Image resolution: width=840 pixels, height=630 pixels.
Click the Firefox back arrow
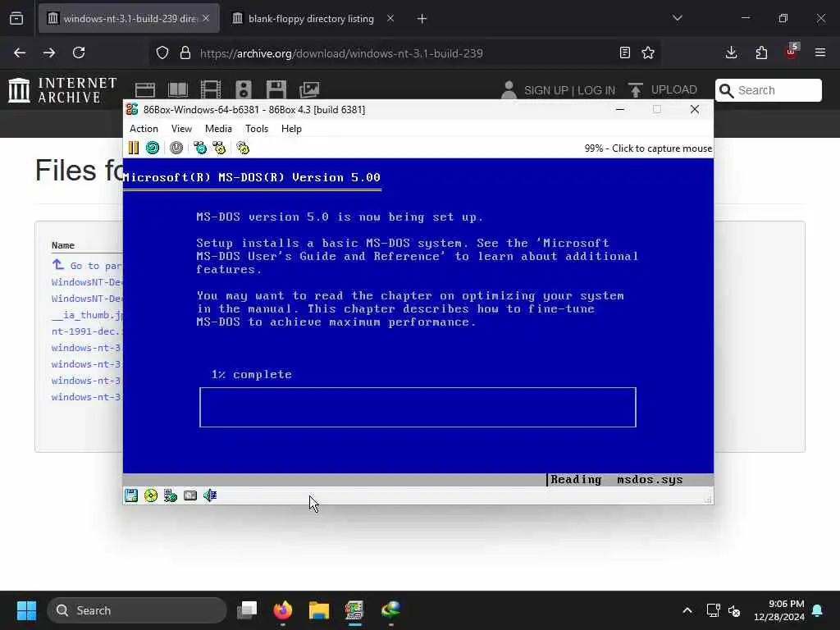20,52
